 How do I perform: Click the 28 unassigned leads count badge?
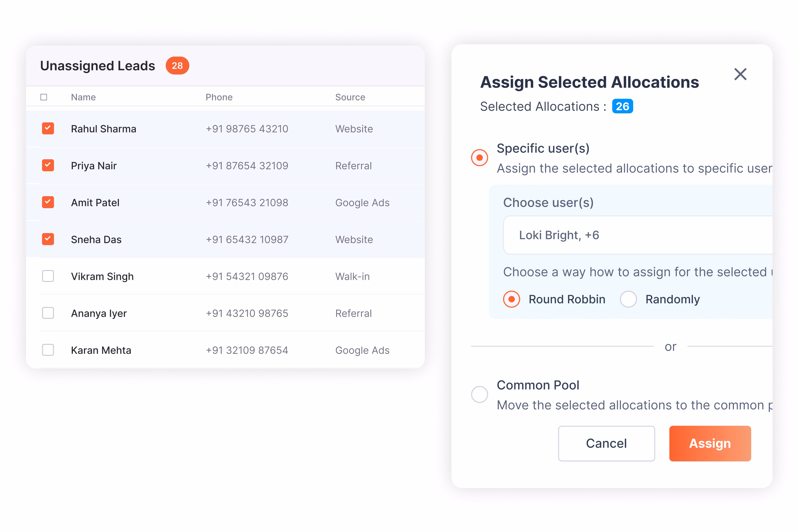177,66
